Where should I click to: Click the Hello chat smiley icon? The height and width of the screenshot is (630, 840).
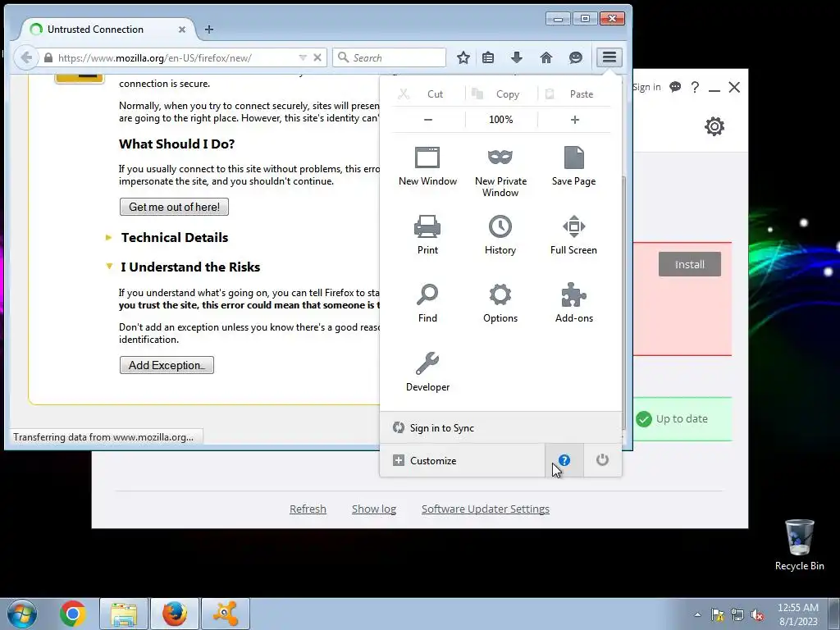(576, 58)
